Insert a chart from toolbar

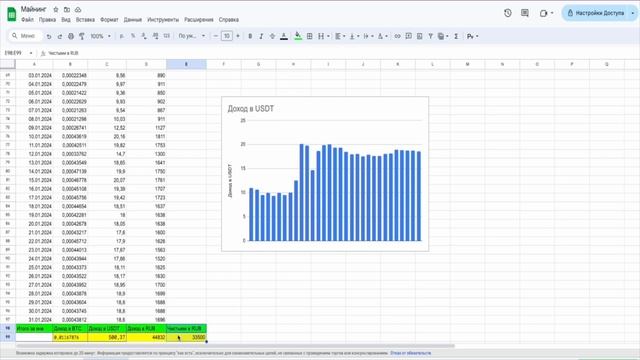420,36
